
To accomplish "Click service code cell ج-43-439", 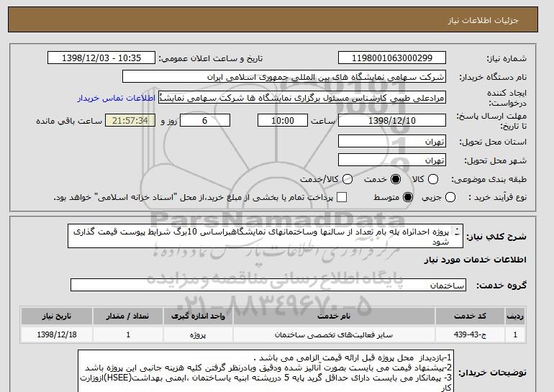I will [x=470, y=334].
